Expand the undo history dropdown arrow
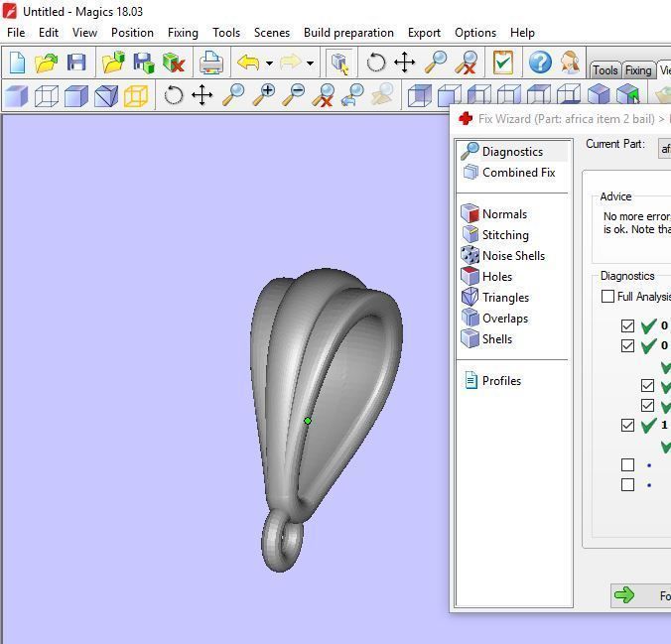This screenshot has width=671, height=644. pyautogui.click(x=269, y=64)
